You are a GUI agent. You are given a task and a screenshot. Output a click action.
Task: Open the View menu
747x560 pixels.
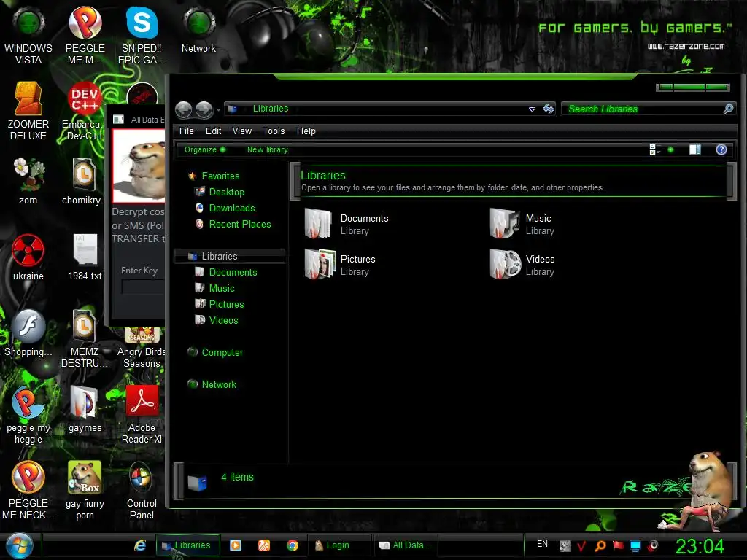point(241,131)
